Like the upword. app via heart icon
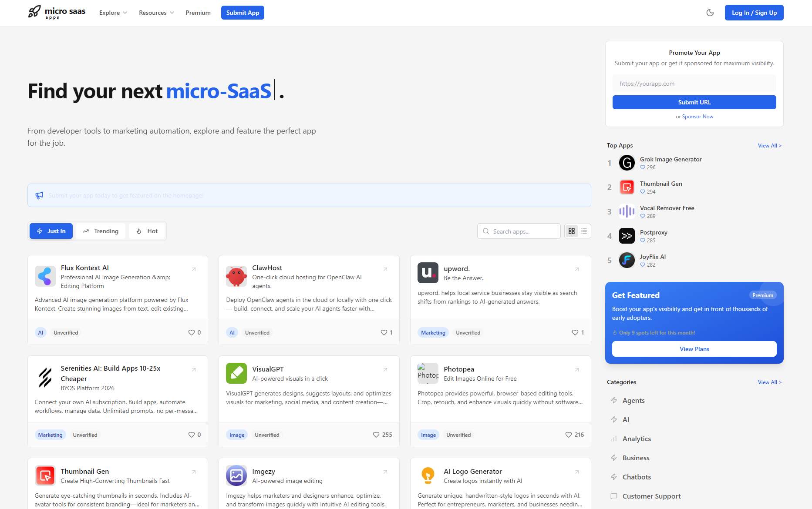Screen dimensions: 812x509 575,332
